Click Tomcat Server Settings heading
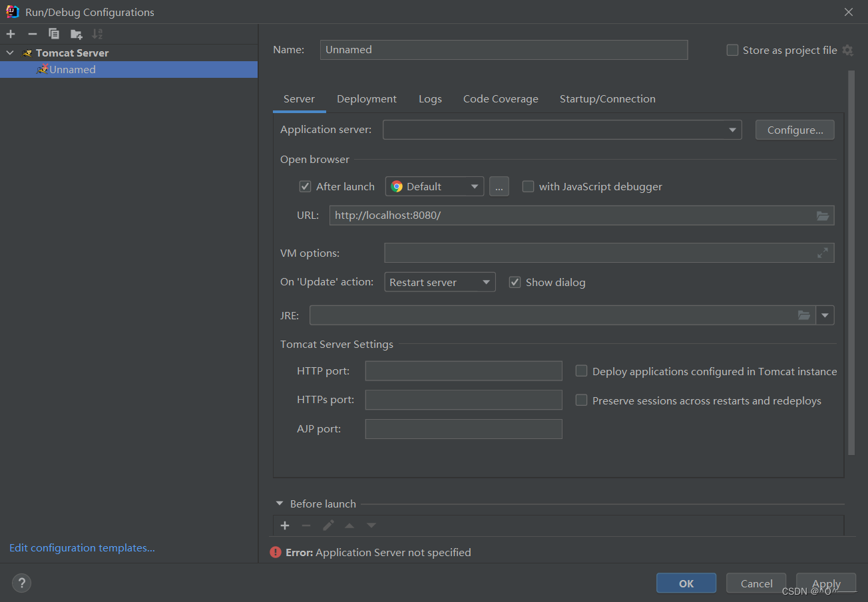The height and width of the screenshot is (602, 868). (x=337, y=344)
